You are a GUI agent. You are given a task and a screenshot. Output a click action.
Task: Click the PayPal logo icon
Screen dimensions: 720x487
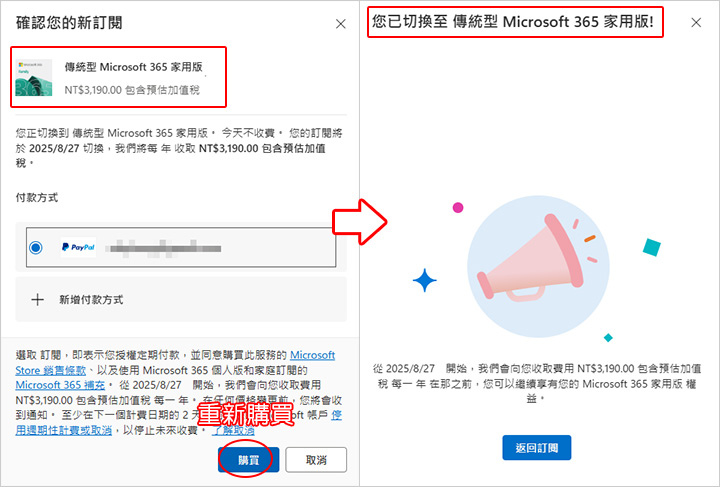(78, 247)
